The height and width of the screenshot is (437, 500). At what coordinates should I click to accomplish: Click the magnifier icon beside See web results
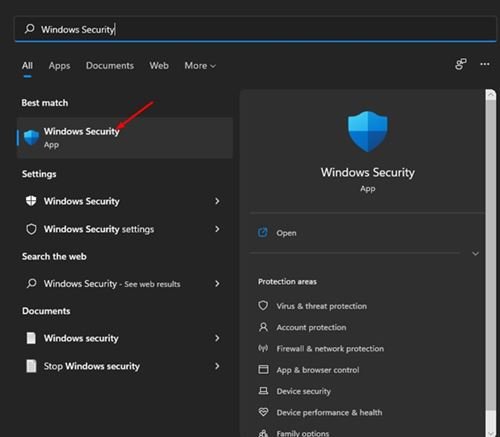pyautogui.click(x=31, y=283)
